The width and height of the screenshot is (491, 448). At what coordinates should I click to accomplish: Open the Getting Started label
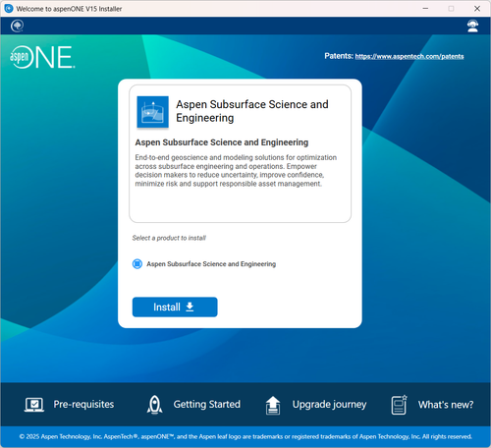(x=207, y=405)
